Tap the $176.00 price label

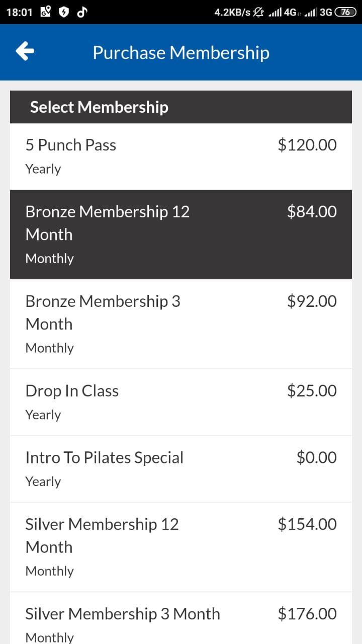(x=307, y=614)
